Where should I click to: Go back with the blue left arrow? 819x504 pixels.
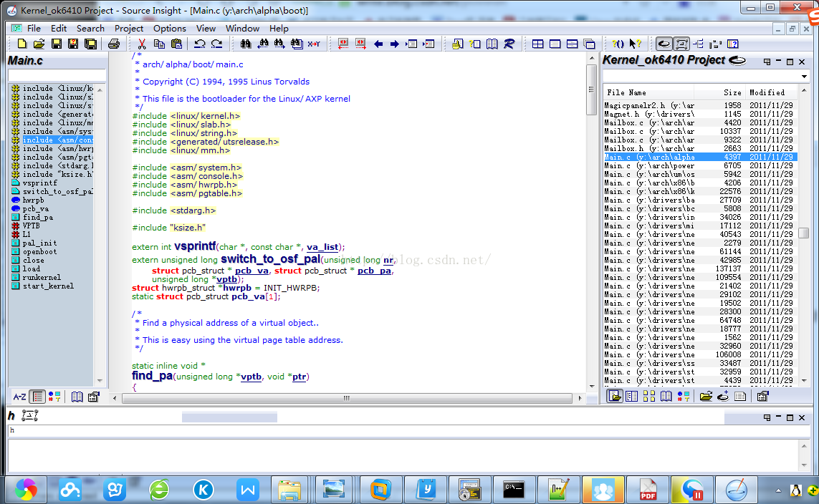[x=378, y=44]
